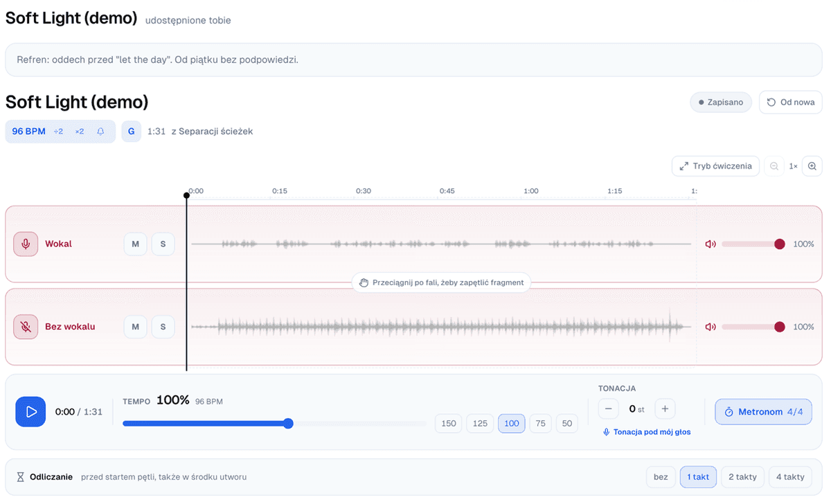Screen dimensions: 831x504
Task: Set tempo preset to 125
Action: 481,424
